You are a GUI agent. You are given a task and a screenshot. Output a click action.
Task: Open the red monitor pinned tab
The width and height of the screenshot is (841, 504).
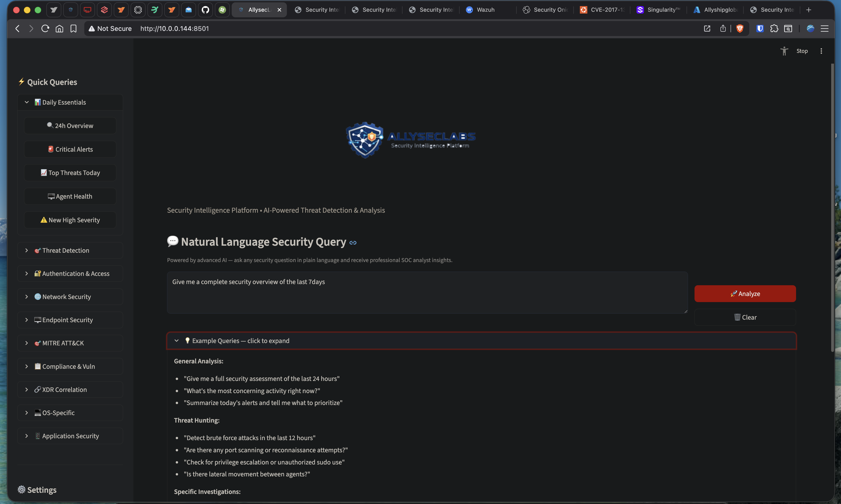[87, 10]
